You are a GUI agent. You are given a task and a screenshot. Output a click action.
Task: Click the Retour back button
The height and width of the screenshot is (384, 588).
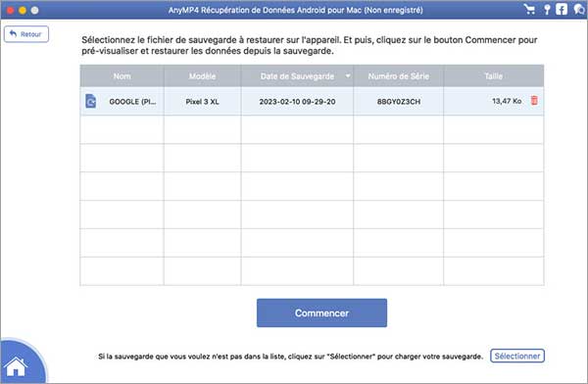tap(26, 34)
